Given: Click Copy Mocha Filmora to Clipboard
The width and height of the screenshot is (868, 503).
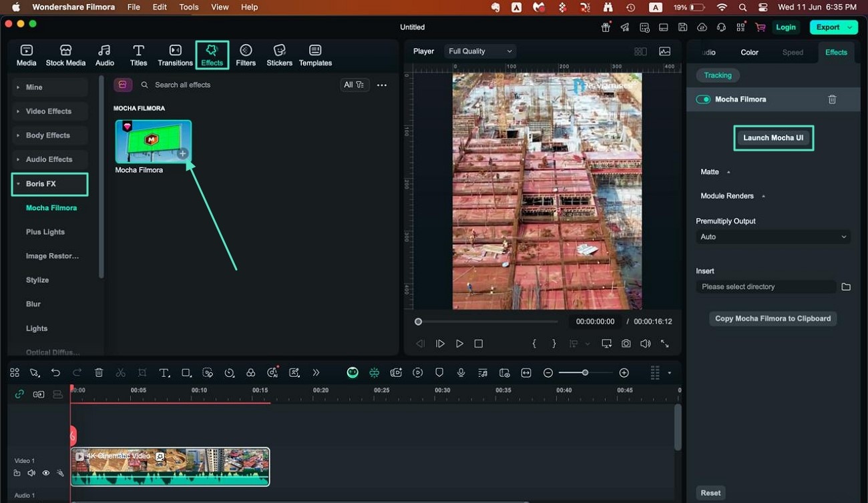Looking at the screenshot, I should tap(773, 319).
